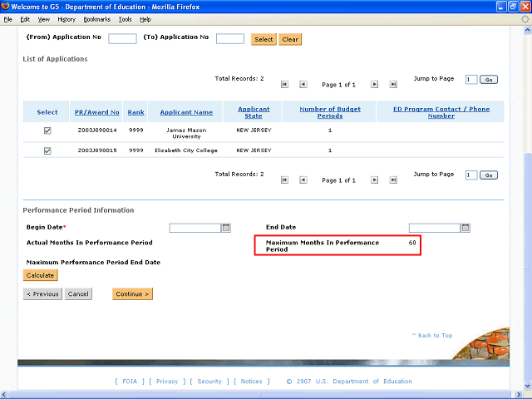Go to first page in top pager
The image size is (532, 399).
click(284, 84)
